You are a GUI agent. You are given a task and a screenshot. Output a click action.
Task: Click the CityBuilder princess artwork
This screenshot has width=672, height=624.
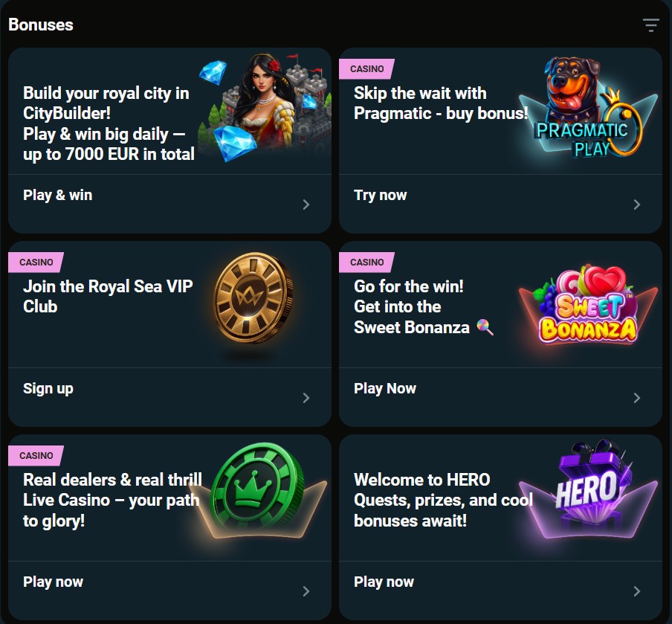(x=265, y=107)
